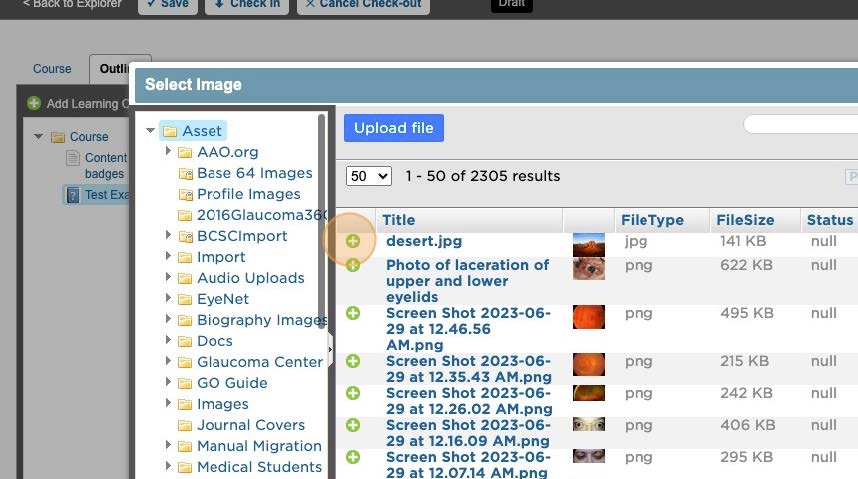Select the GO Guide folder
The width and height of the screenshot is (858, 479).
click(x=232, y=383)
